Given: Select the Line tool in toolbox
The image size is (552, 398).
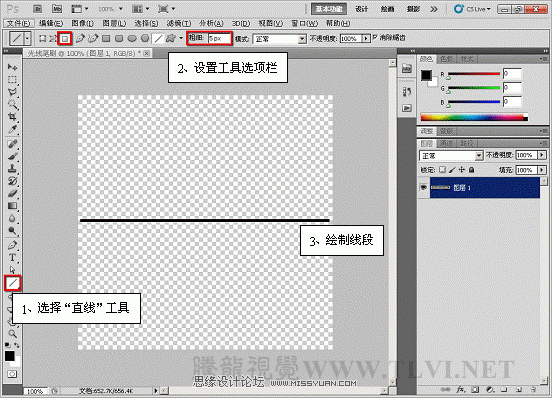Looking at the screenshot, I should click(13, 283).
